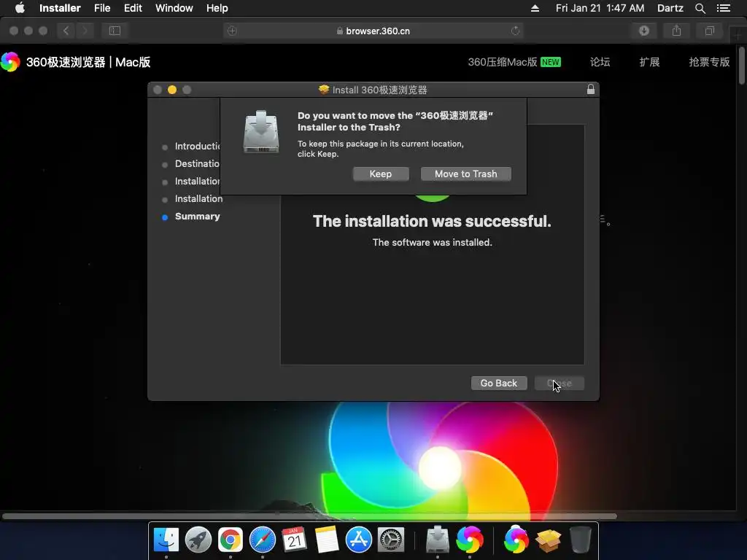The width and height of the screenshot is (747, 560).
Task: Click Keep in the trash dialog
Action: click(x=381, y=174)
